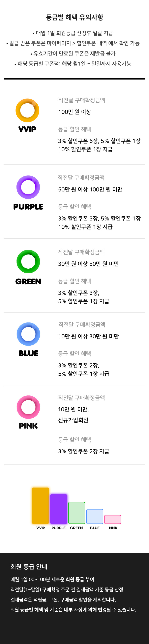The image size is (149, 644).
Task: Select the orange VVIP bar in chart
Action: (x=41, y=505)
